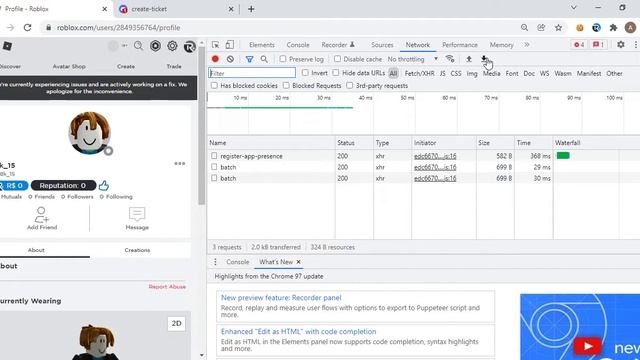Open the profile three-dots menu
Image resolution: width=640 pixels, height=360 pixels.
pyautogui.click(x=180, y=163)
